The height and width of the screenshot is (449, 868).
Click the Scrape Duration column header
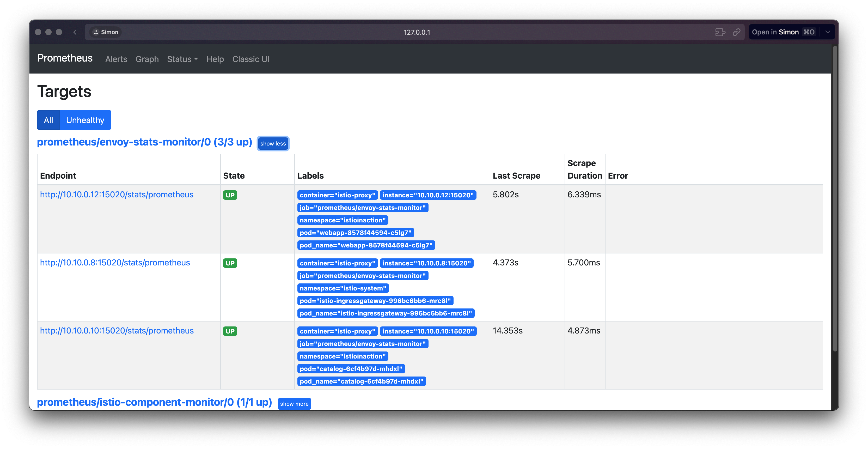tap(585, 169)
